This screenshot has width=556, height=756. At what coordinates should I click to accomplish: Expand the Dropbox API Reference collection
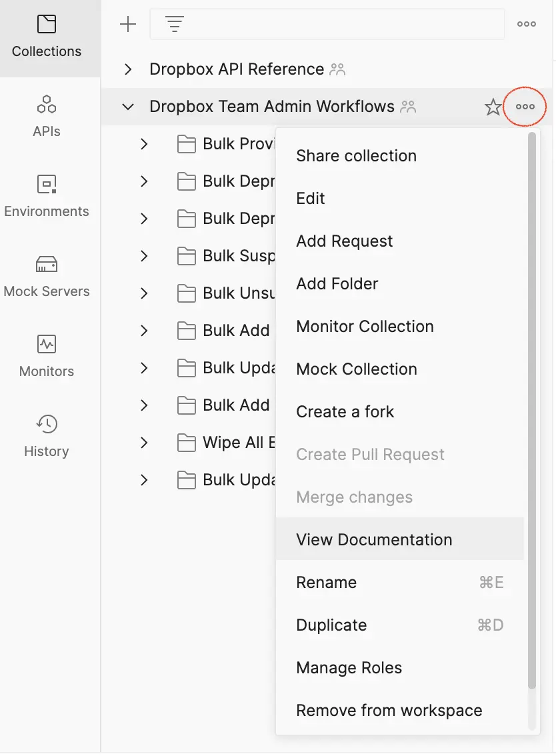128,69
